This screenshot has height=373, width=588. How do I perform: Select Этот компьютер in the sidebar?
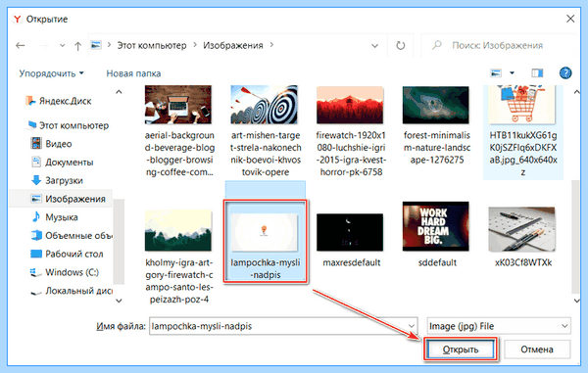[x=68, y=125]
